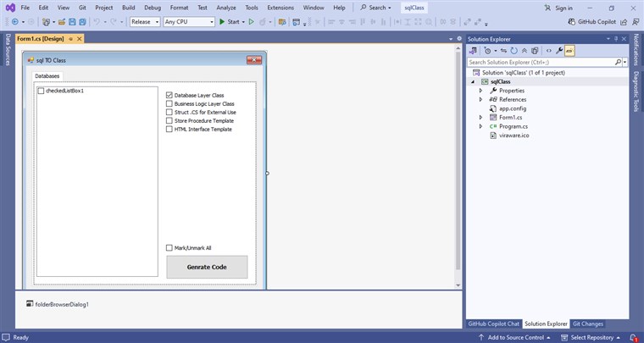Screen dimensions: 644x343
Task: Click the GitHub Copilot toolbar button
Action: click(x=591, y=22)
